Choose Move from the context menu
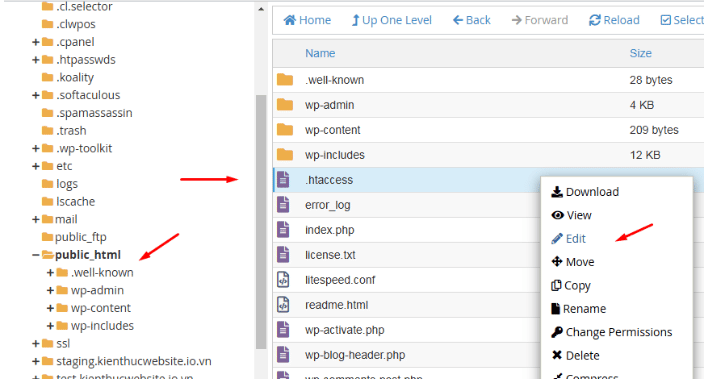 tap(572, 262)
